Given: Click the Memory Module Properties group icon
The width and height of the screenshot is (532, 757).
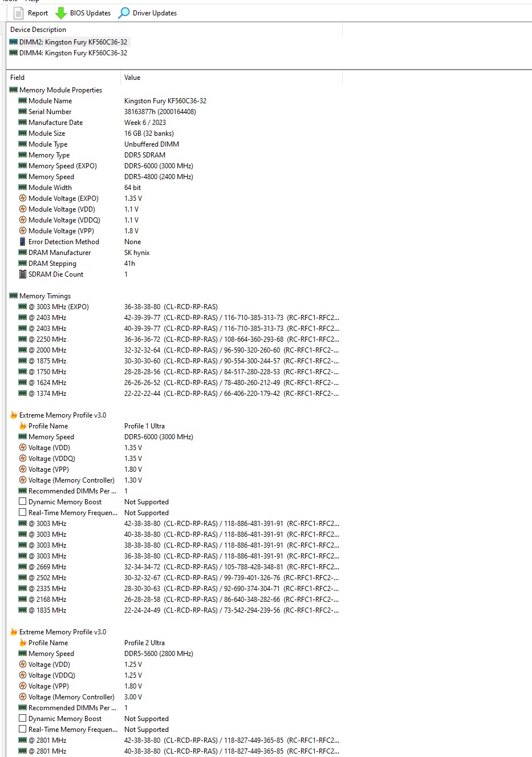Looking at the screenshot, I should 14,90.
